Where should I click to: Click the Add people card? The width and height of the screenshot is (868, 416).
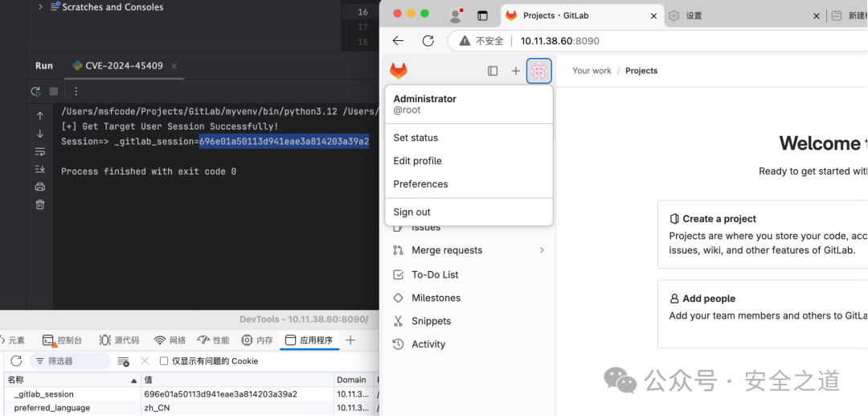pyautogui.click(x=762, y=314)
